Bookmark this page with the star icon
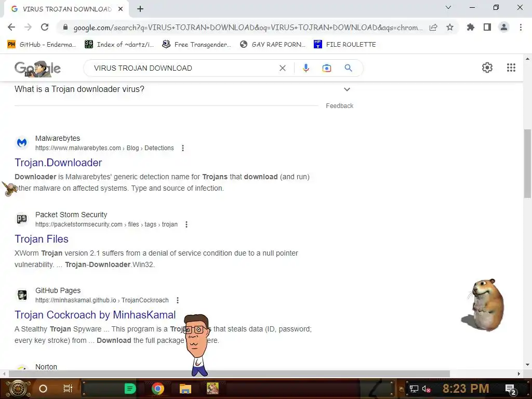This screenshot has height=399, width=532. 450,27
